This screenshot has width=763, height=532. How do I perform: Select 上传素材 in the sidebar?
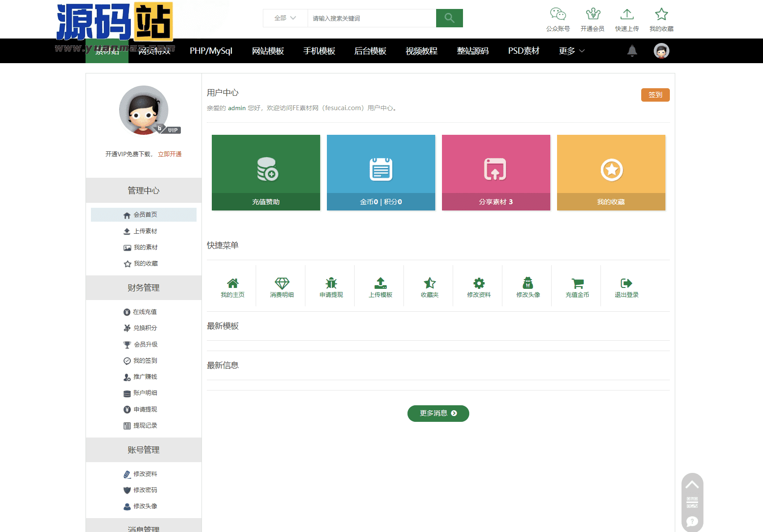145,231
